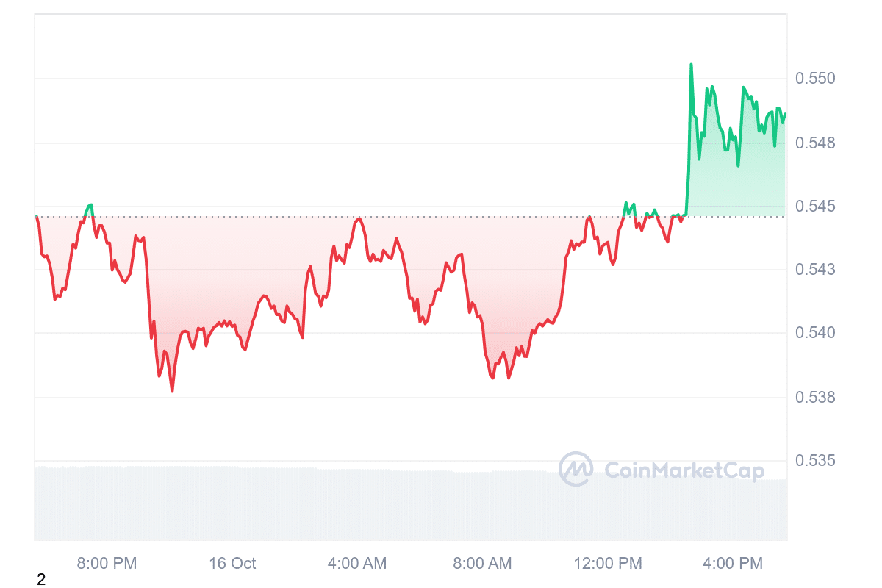Click the 8:00 PM time axis label

(107, 564)
